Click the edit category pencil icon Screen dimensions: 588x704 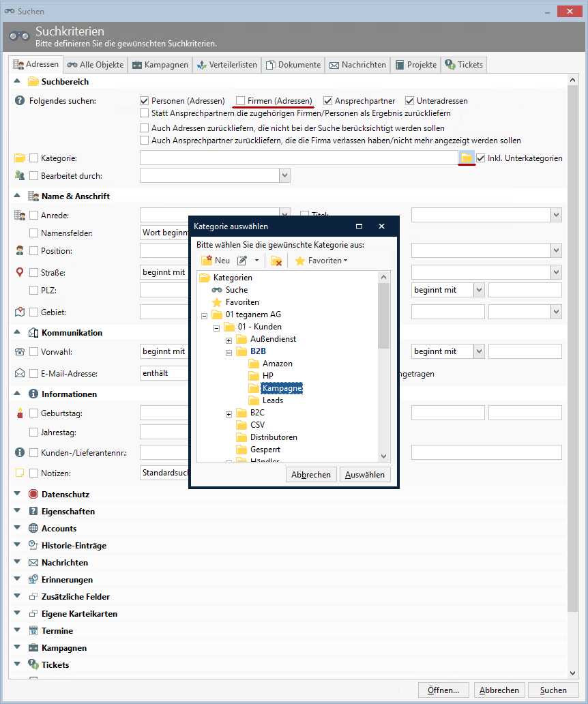tap(242, 261)
